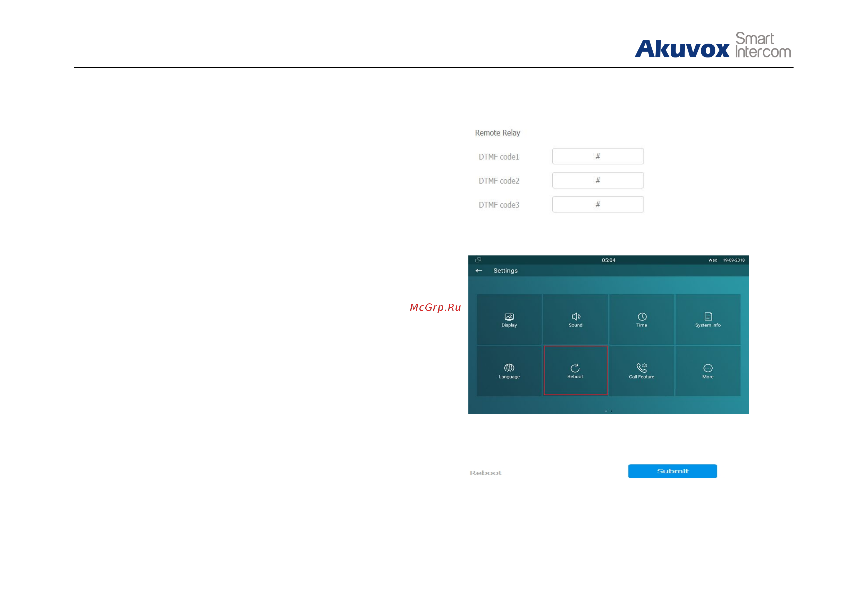
Task: Click the blue Submit button
Action: point(672,471)
